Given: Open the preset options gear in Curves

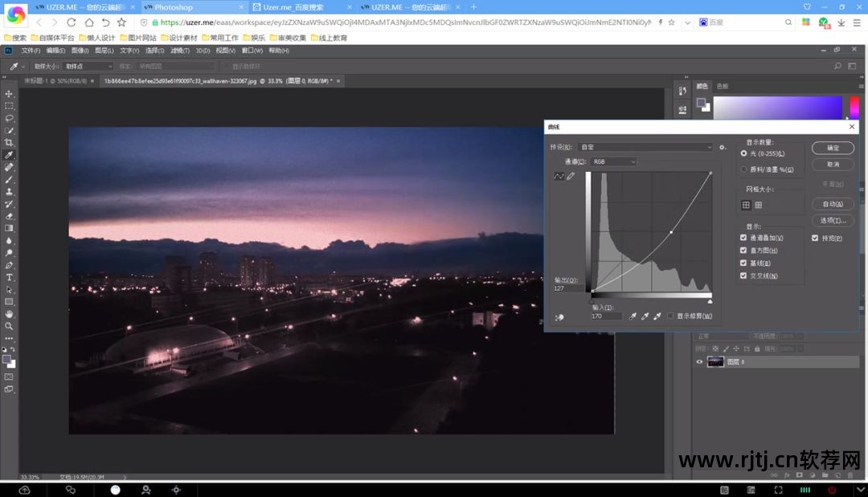Looking at the screenshot, I should (x=723, y=147).
